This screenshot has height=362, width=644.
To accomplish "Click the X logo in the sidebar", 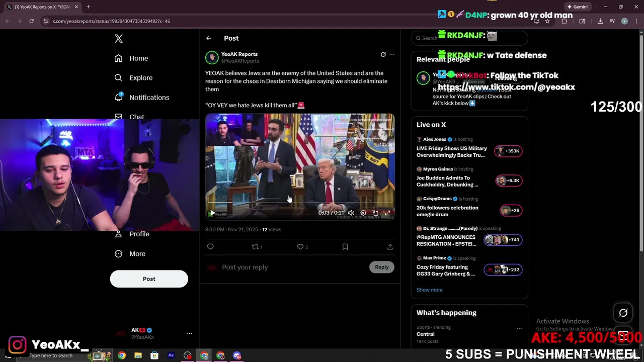I will (119, 39).
